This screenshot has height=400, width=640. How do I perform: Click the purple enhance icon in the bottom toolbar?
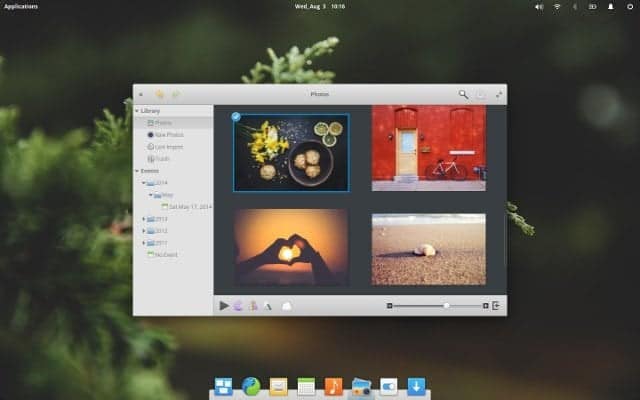[238, 306]
